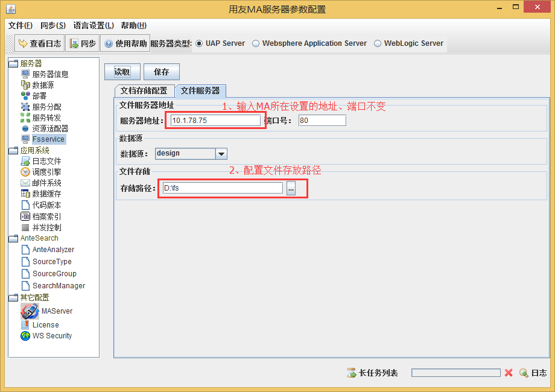Collapse the AnteSearch tree folder

13,238
